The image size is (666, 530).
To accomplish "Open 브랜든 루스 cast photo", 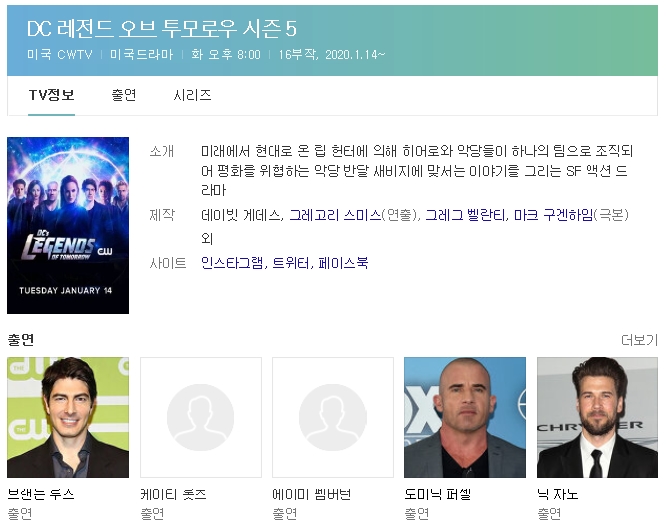I will [68, 417].
